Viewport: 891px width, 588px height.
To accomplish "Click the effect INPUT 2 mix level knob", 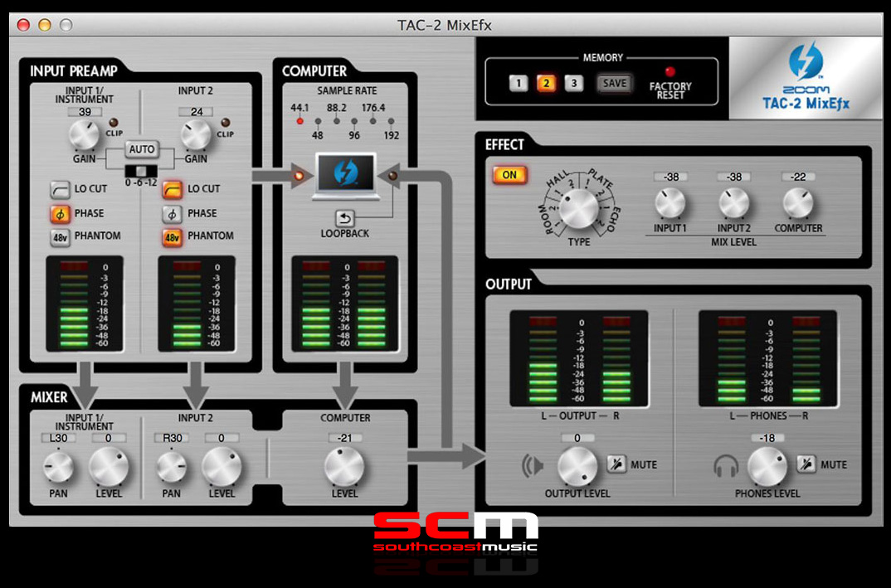I will [733, 203].
